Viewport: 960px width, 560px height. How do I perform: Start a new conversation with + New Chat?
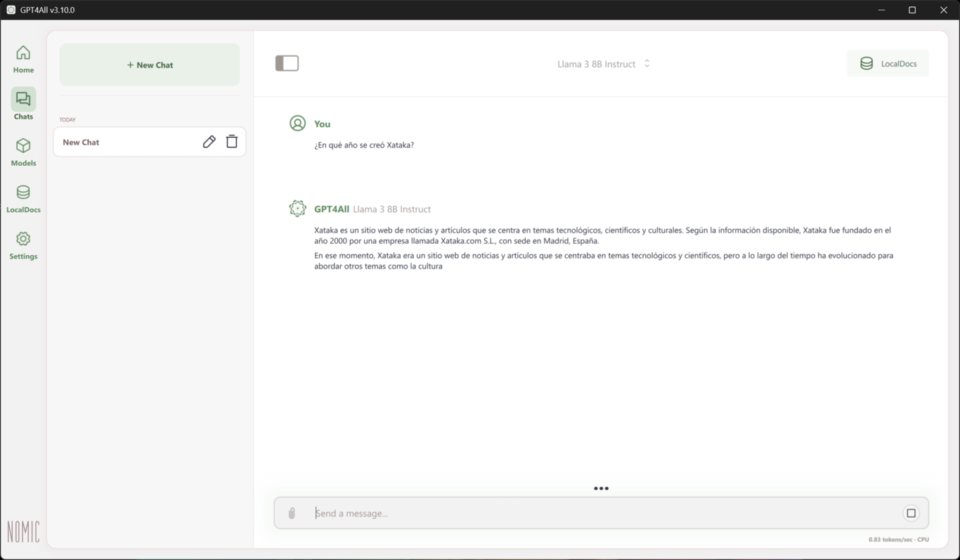coord(150,65)
